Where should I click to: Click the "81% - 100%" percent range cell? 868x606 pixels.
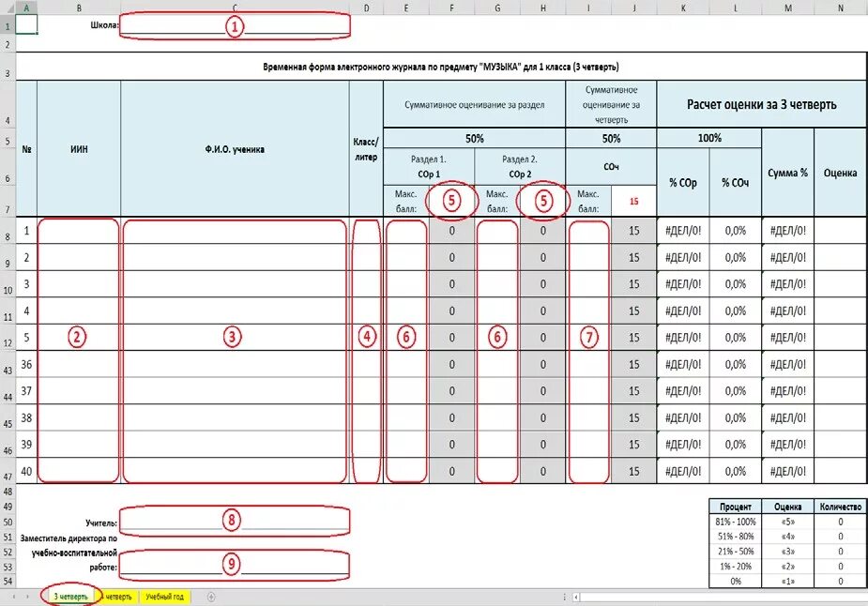[x=735, y=522]
